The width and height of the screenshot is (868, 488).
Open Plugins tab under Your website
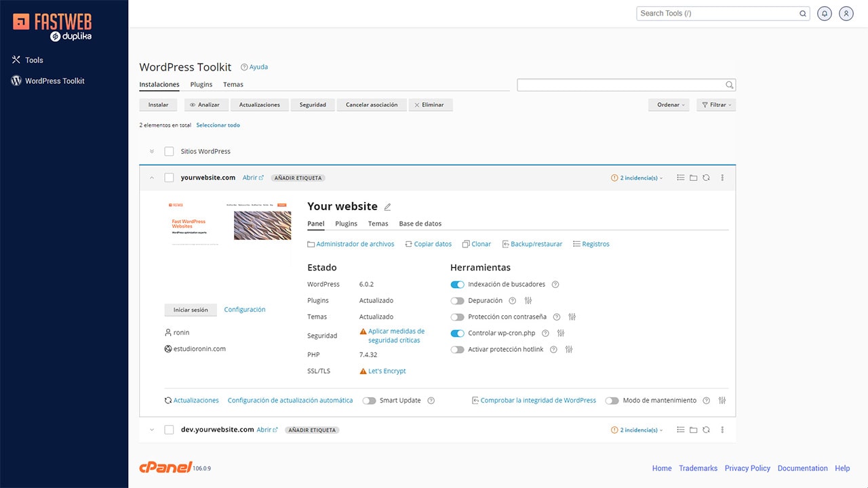(x=346, y=224)
